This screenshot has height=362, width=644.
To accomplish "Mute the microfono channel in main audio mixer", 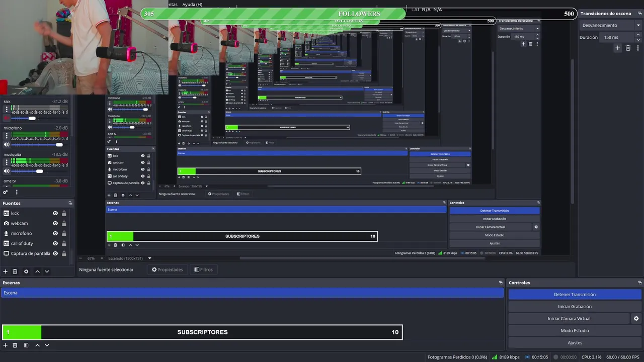I will click(7, 145).
